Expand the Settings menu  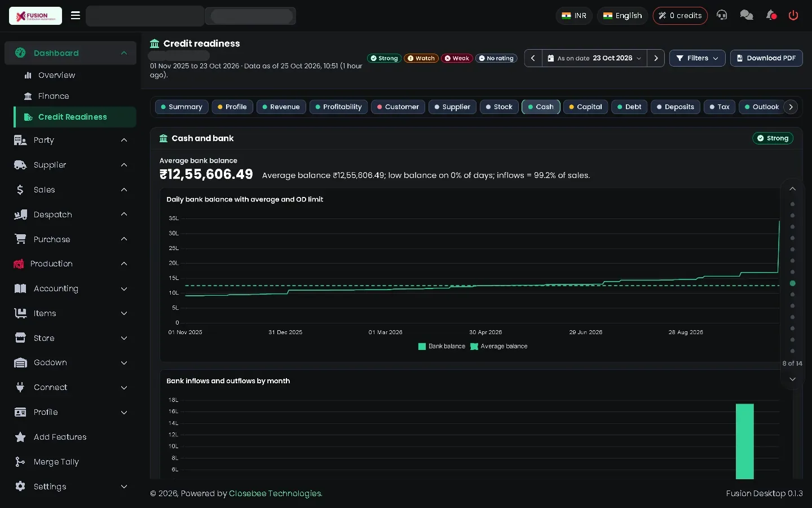tap(70, 487)
